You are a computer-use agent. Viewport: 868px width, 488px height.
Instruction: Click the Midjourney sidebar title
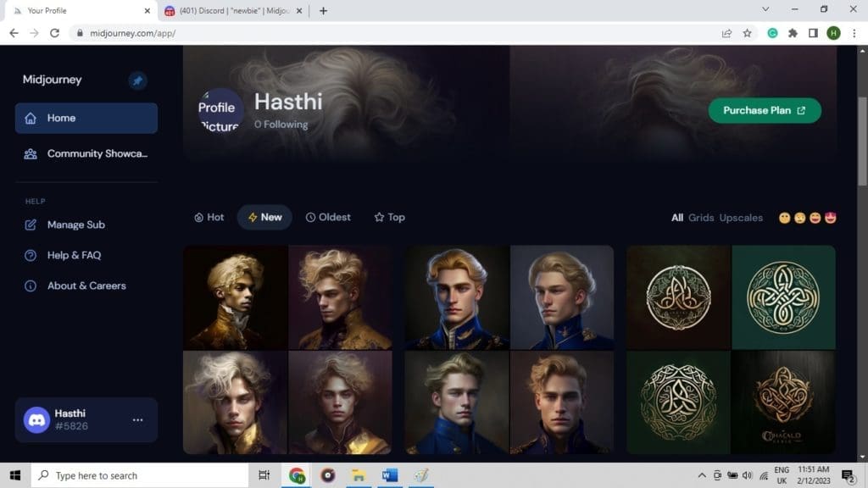[52, 80]
